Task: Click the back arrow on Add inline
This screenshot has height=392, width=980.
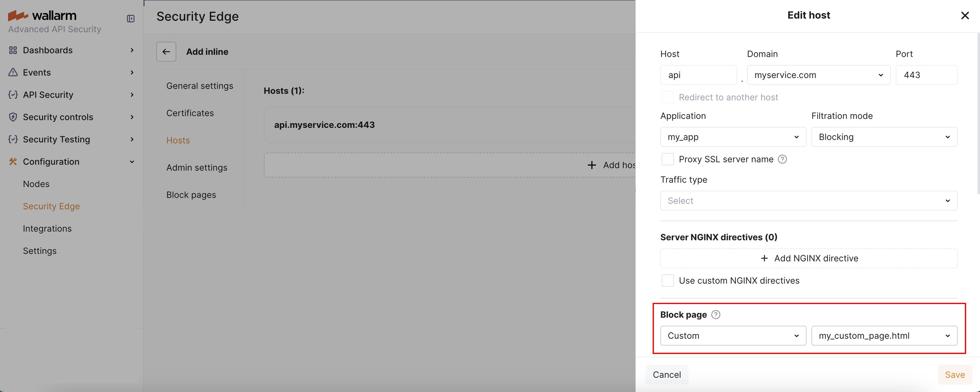Action: [x=166, y=51]
